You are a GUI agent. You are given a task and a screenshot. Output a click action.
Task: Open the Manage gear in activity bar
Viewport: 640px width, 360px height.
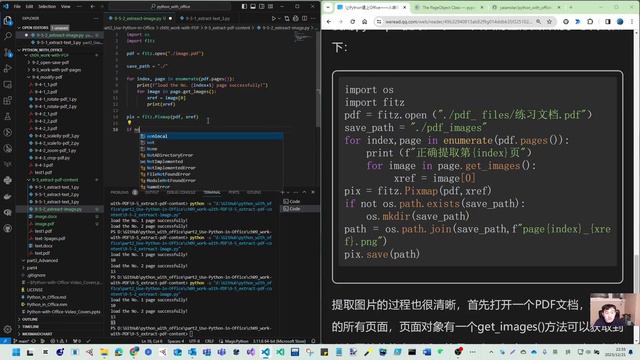tap(8, 329)
